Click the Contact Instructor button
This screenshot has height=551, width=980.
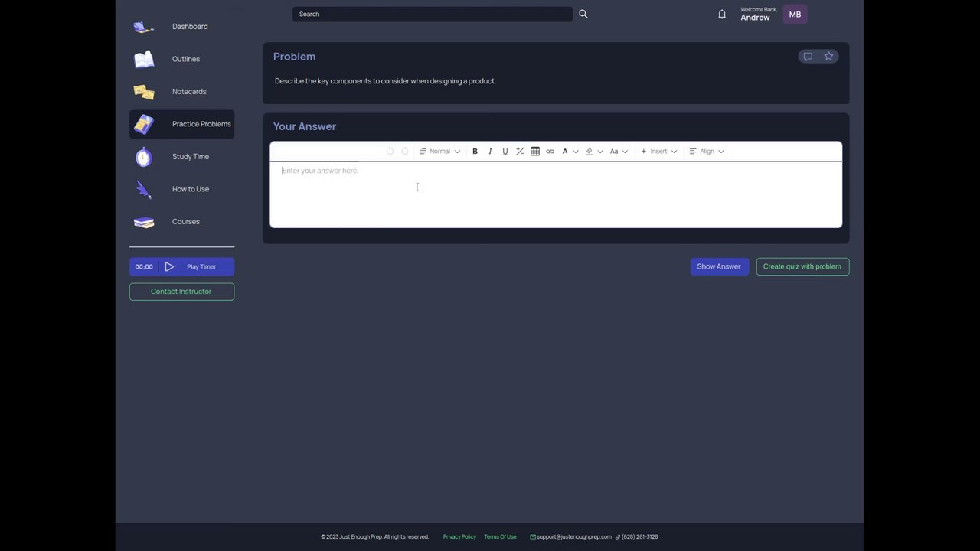pos(181,292)
